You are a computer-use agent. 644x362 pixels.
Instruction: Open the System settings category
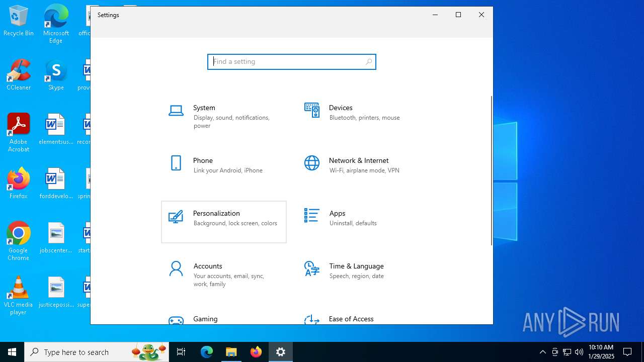coord(224,117)
